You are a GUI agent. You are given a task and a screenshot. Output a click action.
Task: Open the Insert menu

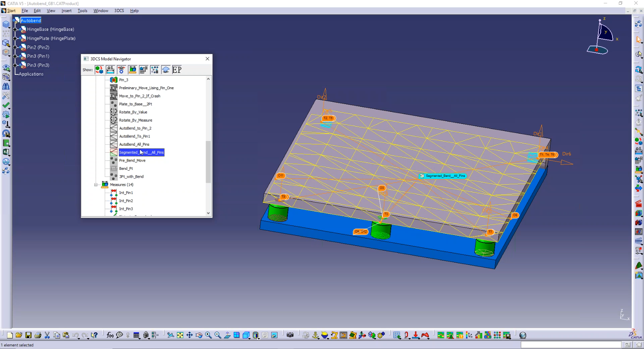click(x=67, y=11)
